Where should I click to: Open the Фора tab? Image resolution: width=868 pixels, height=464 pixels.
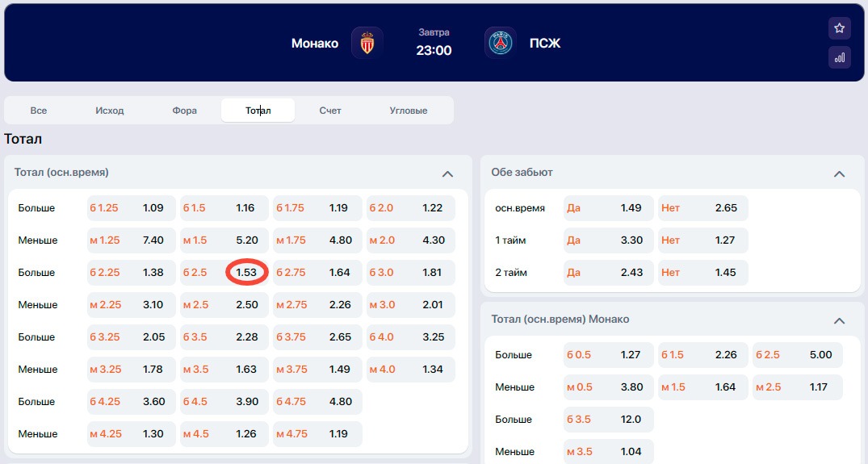click(x=184, y=111)
